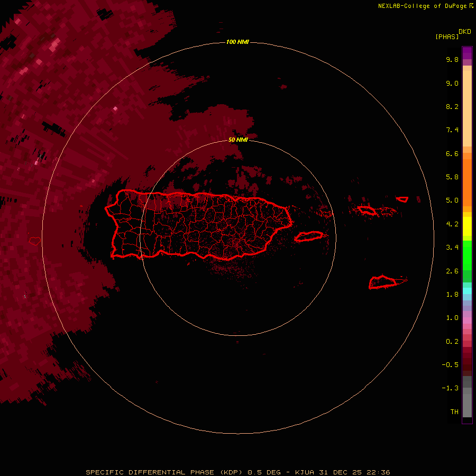This screenshot has width=476, height=476.
Task: Click the 100 NMI range ring label
Action: (x=237, y=42)
